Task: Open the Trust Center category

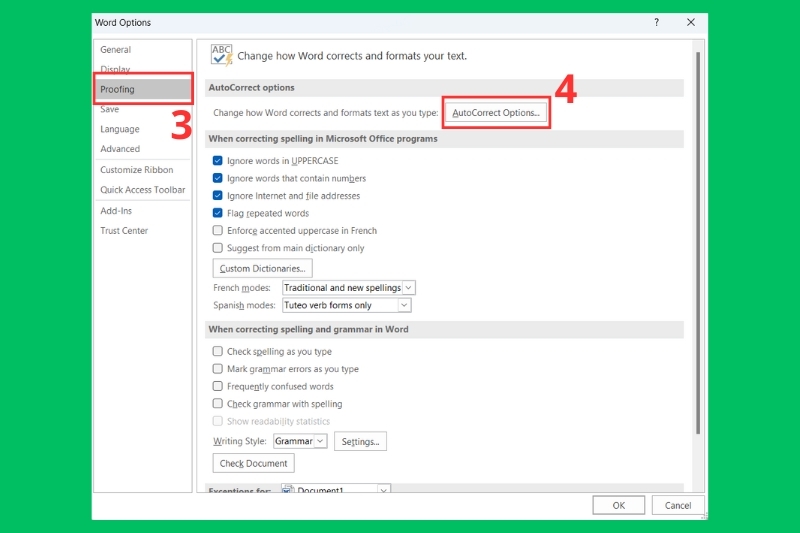Action: (124, 231)
